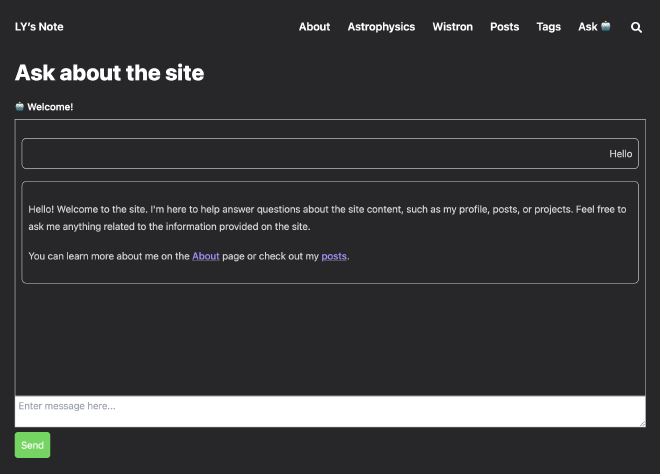660x474 pixels.
Task: Go to the About nav page
Action: pos(314,27)
